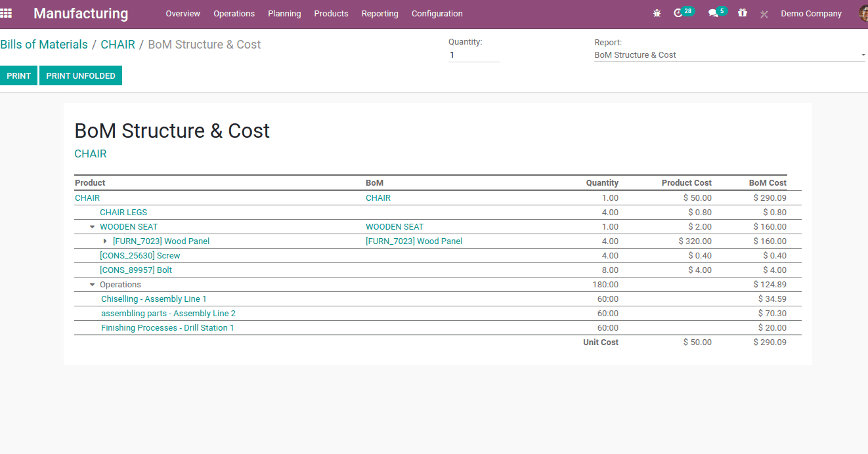Open conversations chat icon with 5 badge
This screenshot has height=454, width=868.
coord(717,12)
